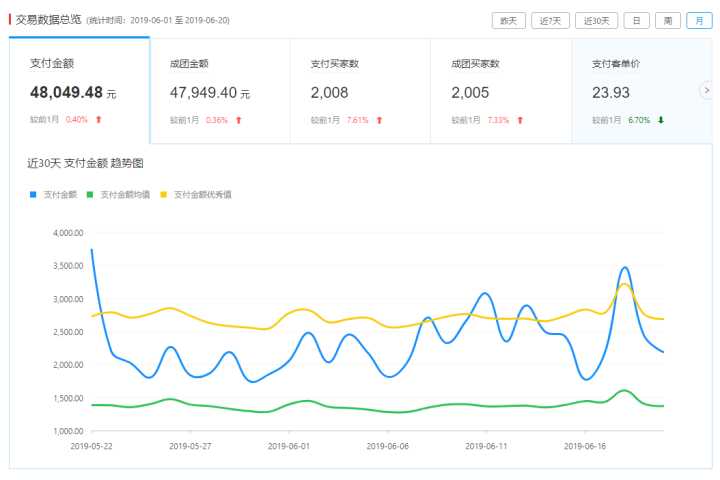Click the up arrow beside 7.61% in 支付买家数
The height and width of the screenshot is (480, 720).
coord(380,120)
